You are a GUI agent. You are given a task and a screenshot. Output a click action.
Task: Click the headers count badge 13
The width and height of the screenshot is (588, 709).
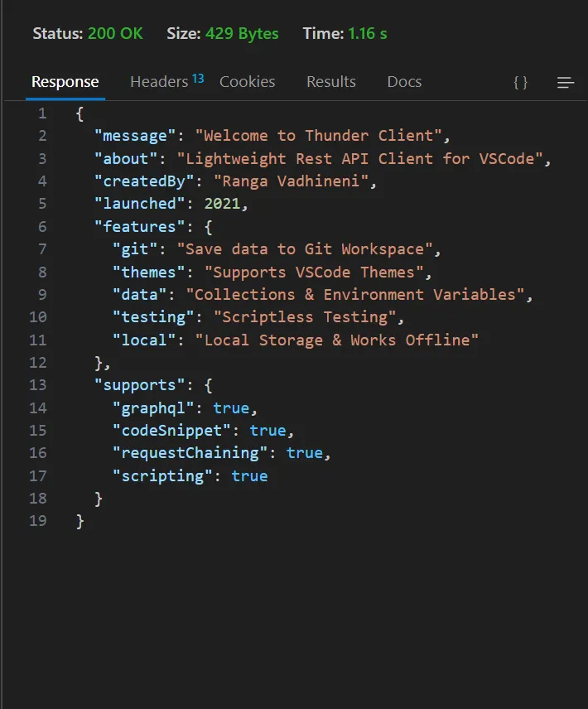(x=198, y=78)
